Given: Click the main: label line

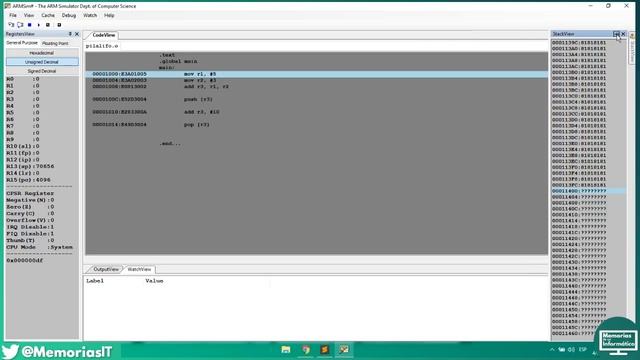Looking at the screenshot, I should [167, 68].
